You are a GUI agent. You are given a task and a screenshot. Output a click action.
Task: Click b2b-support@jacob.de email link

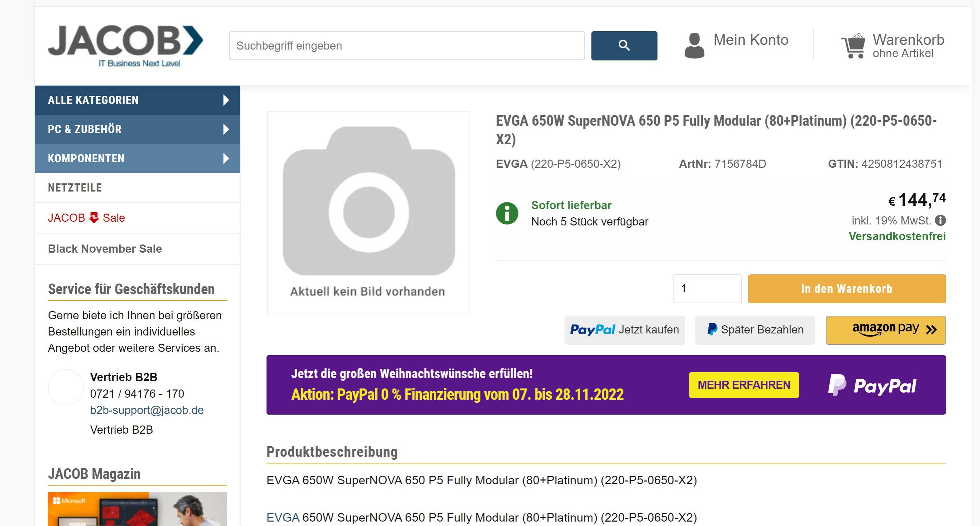pyautogui.click(x=147, y=410)
